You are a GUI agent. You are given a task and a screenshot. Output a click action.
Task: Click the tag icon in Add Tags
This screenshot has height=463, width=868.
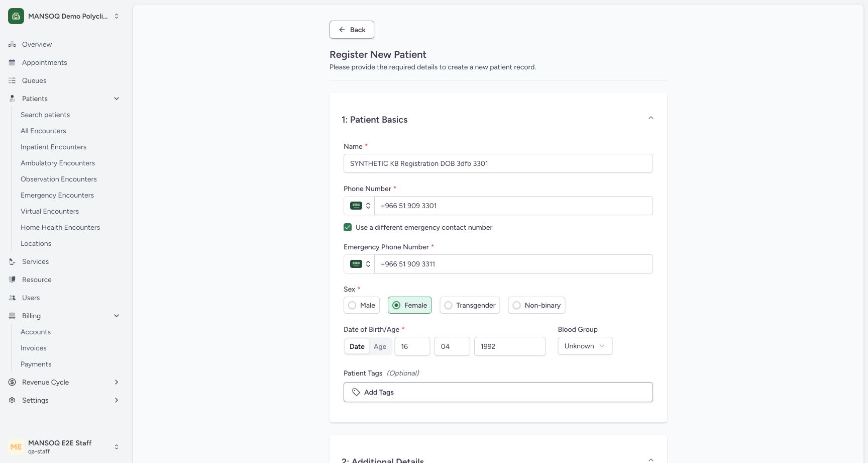[x=356, y=392]
